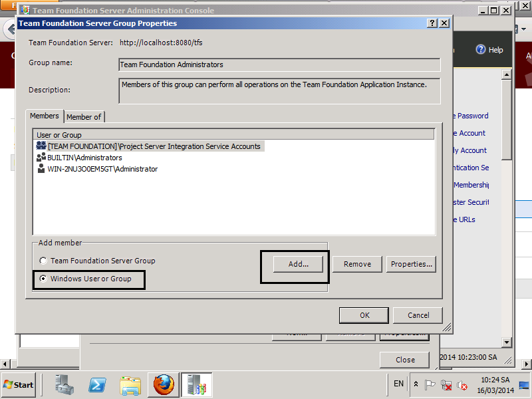This screenshot has width=532, height=399.
Task: Open the Start menu
Action: click(x=19, y=385)
